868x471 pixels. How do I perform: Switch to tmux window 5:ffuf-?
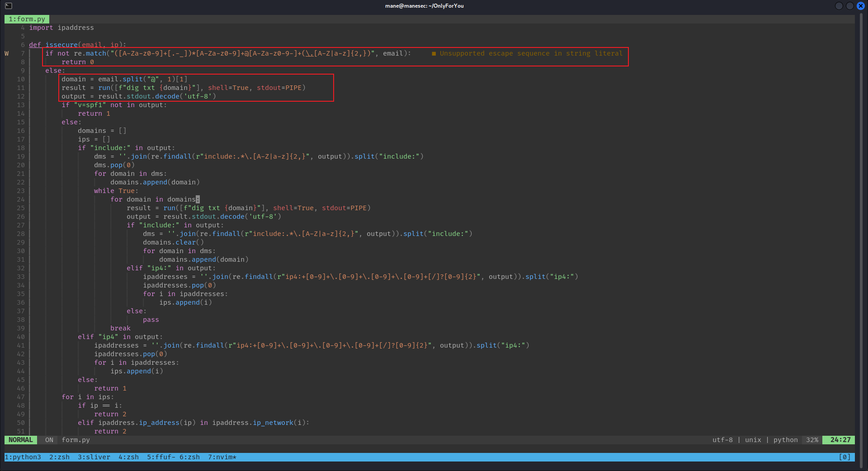(x=161, y=457)
